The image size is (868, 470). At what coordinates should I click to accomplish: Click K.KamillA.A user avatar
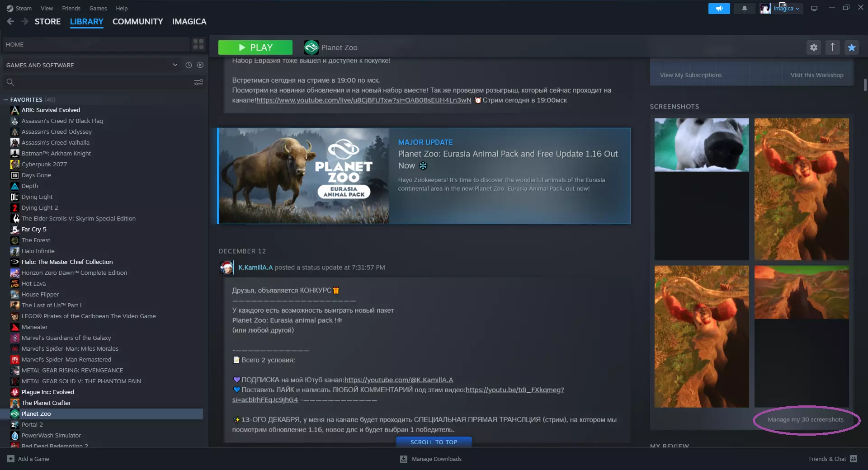click(227, 268)
